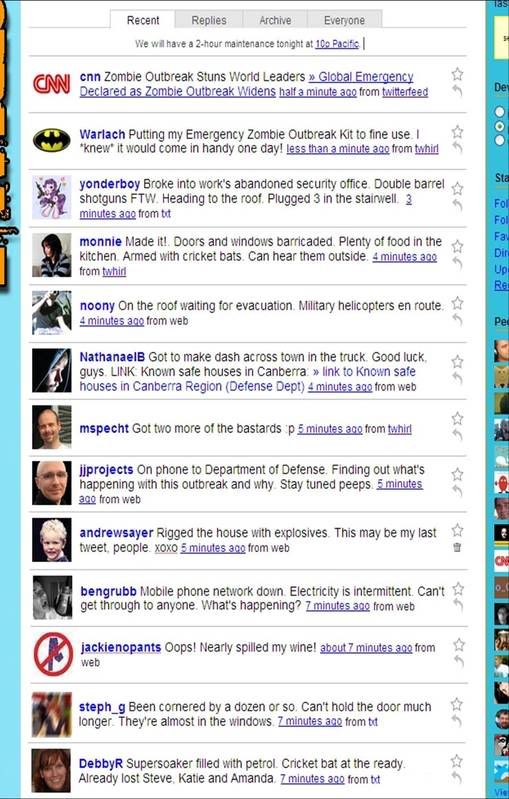The image size is (509, 799).
Task: Open the Archive tab
Action: pos(275,20)
